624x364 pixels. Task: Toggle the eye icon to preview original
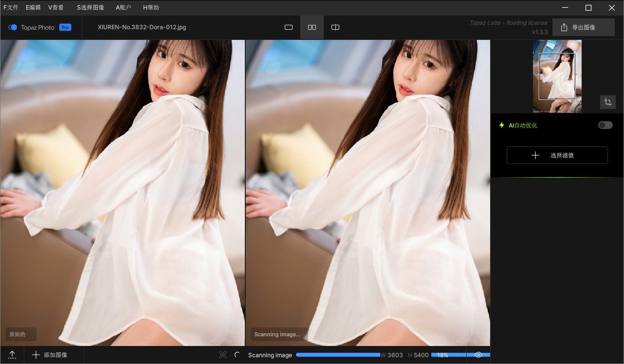[x=478, y=355]
